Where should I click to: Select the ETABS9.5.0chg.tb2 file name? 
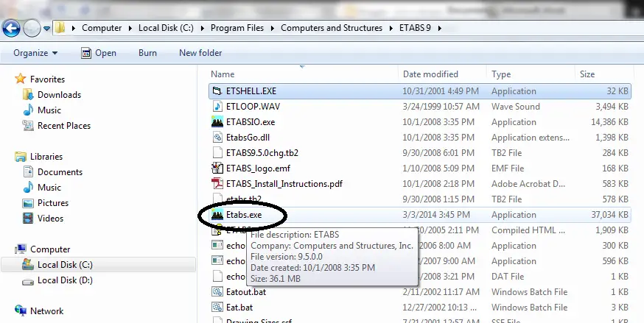pyautogui.click(x=262, y=153)
